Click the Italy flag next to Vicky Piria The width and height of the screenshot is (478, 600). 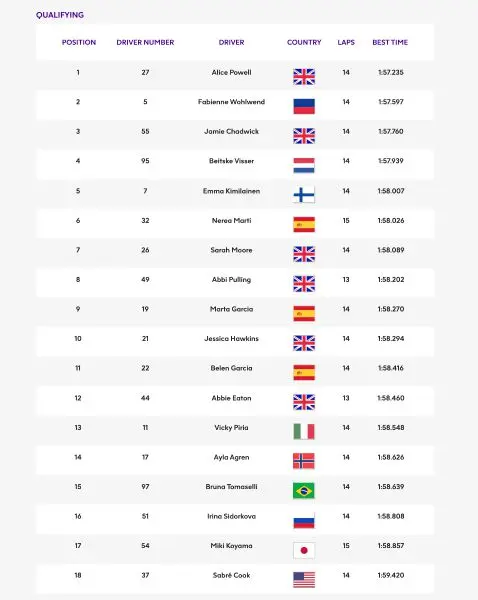click(x=304, y=432)
